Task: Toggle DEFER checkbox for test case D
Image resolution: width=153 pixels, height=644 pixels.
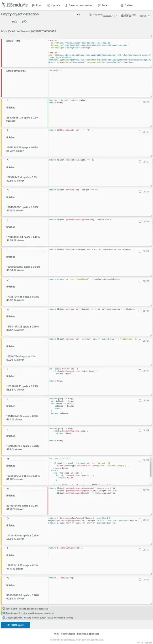Action: (x=140, y=192)
